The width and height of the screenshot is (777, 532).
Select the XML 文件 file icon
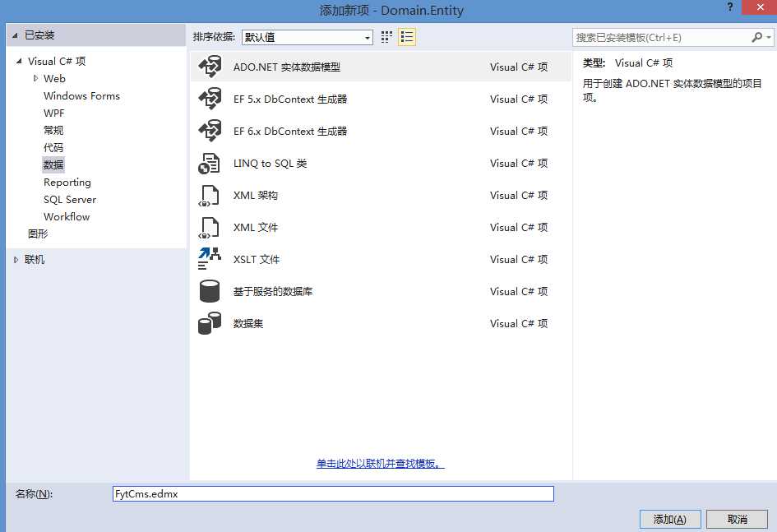click(x=209, y=228)
